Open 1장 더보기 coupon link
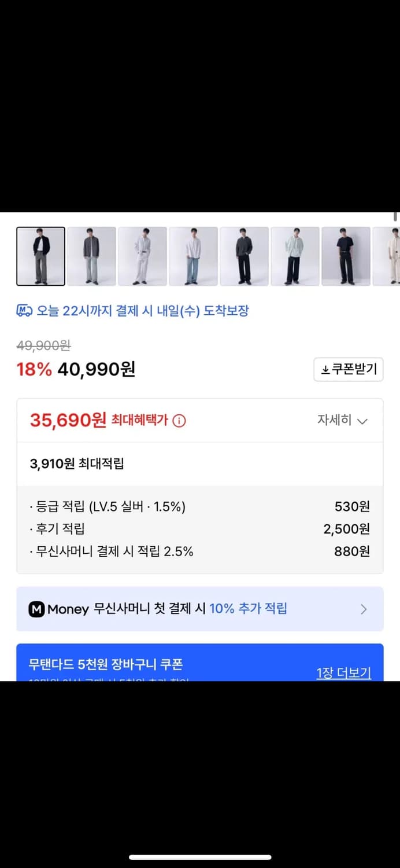Viewport: 400px width, 868px height. (x=343, y=671)
